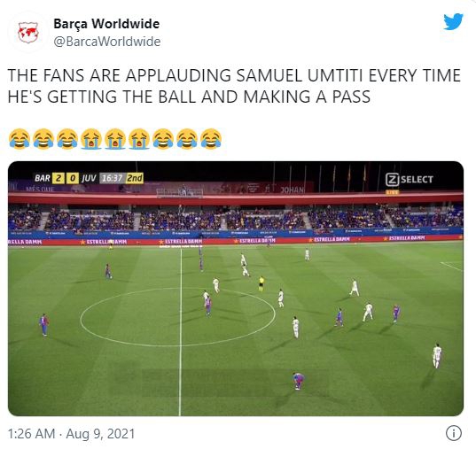476x449 pixels.
Task: Click the yellow 2nd half indicator
Action: [135, 178]
